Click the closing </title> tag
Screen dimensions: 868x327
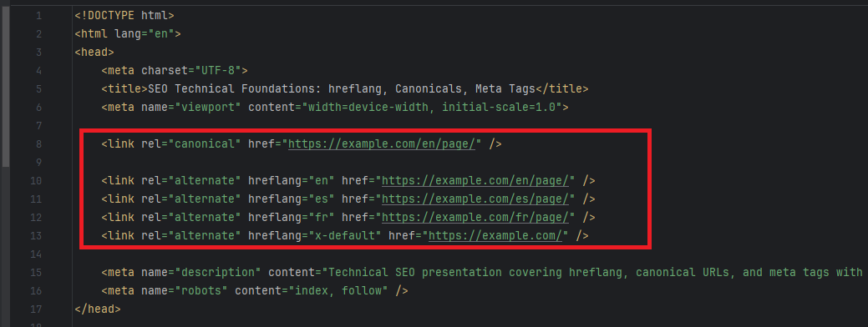click(562, 89)
